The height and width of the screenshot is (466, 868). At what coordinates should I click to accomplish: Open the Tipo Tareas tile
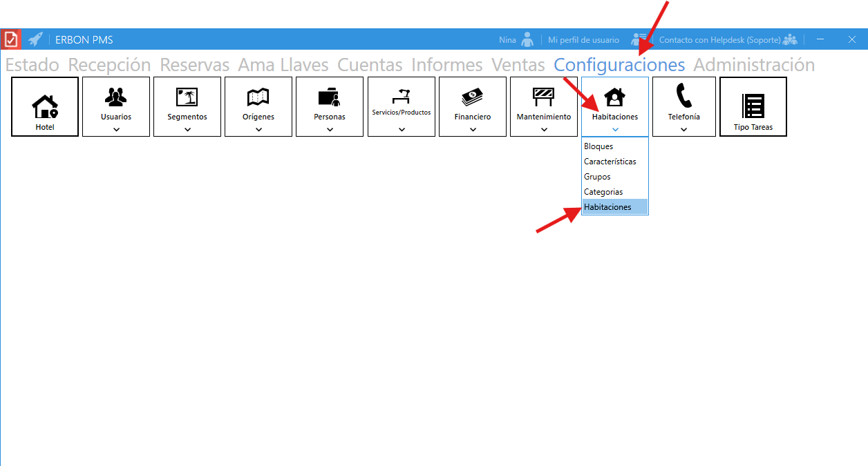[x=753, y=106]
